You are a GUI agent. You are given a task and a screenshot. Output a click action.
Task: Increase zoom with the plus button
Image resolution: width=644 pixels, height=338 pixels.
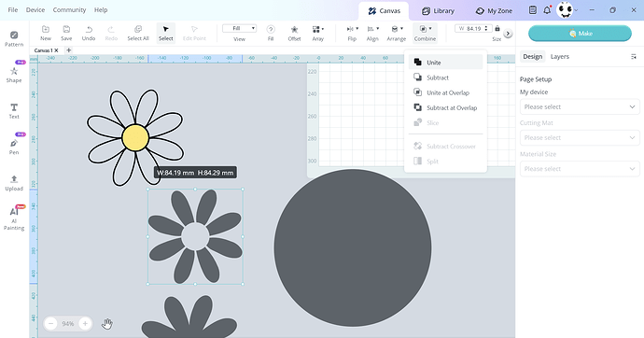pyautogui.click(x=85, y=324)
